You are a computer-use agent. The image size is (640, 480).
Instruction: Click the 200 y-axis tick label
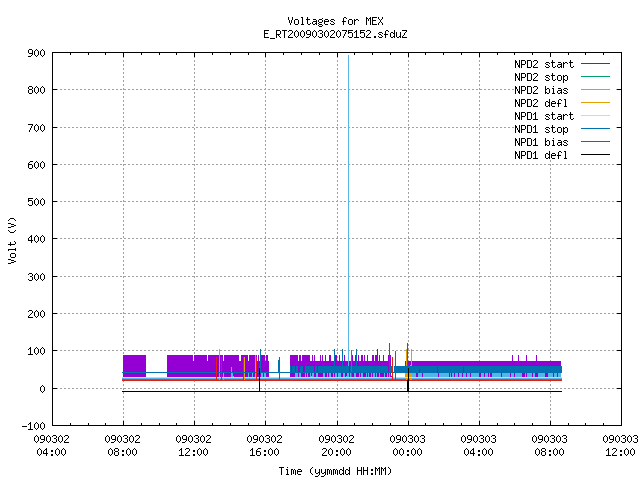(36, 314)
